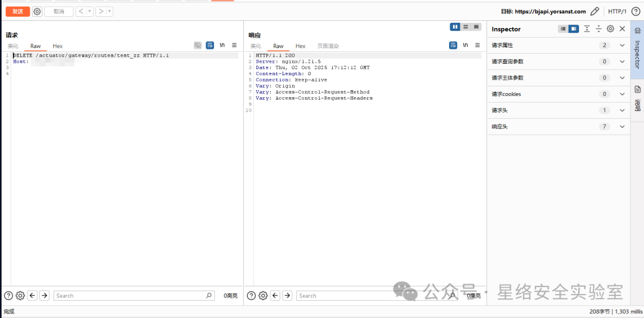The height and width of the screenshot is (318, 644).
Task: Expand the 响应头 section
Action: click(559, 126)
